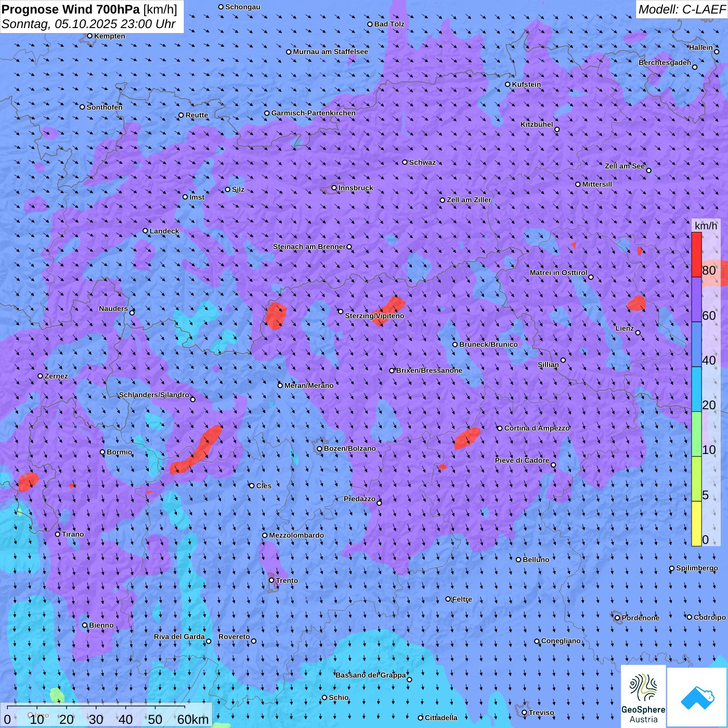Click the Kempten city marker
The image size is (728, 728).
point(90,36)
